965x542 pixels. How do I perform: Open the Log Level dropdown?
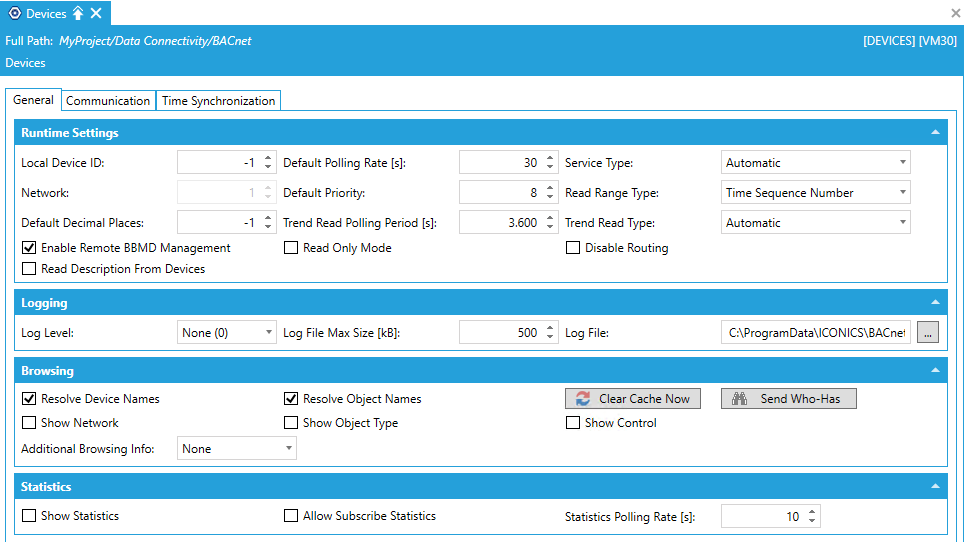click(x=227, y=333)
